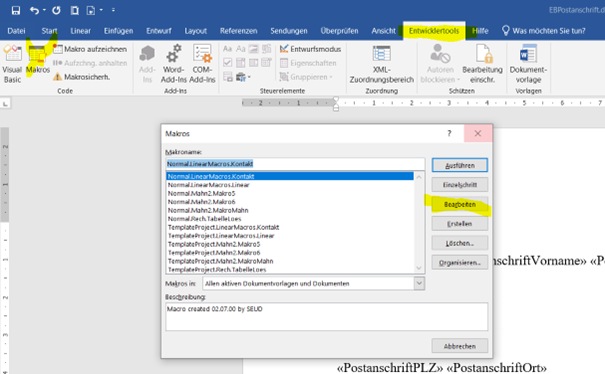Redo the last action
Viewport: 605px width, 374px height.
56,10
